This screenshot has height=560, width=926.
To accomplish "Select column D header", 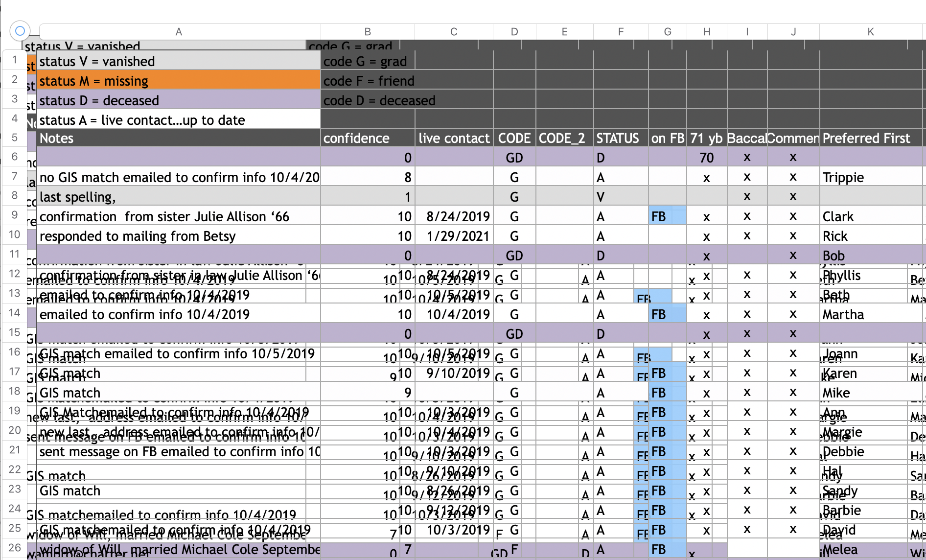I will 514,32.
